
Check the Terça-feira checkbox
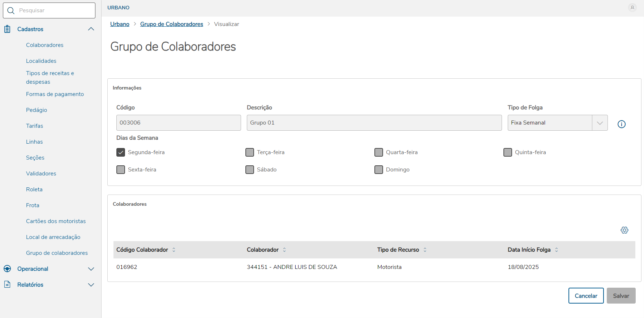click(250, 152)
